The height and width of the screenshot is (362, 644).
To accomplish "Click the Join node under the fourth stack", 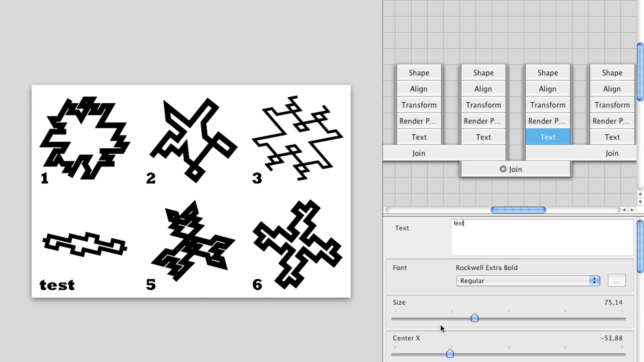I will pyautogui.click(x=612, y=153).
